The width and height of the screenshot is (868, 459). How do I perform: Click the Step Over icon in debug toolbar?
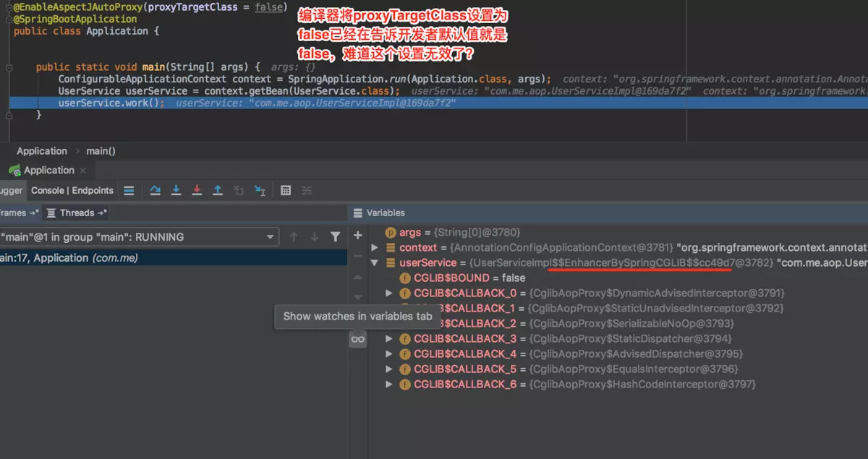[156, 190]
